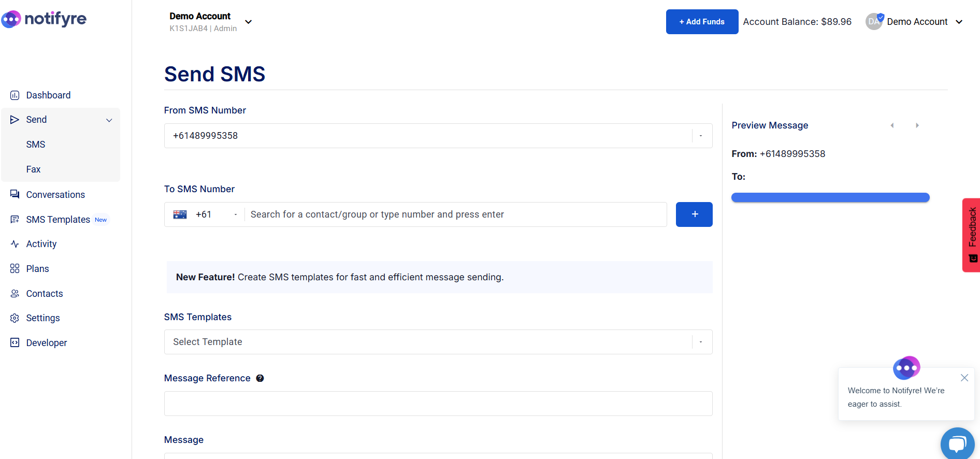Show next preview message arrow

coord(917,125)
